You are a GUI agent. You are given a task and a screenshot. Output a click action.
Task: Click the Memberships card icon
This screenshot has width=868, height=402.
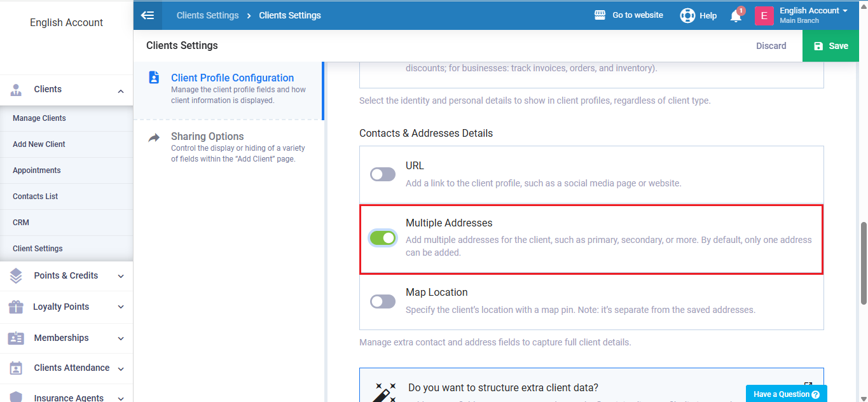[x=16, y=338]
